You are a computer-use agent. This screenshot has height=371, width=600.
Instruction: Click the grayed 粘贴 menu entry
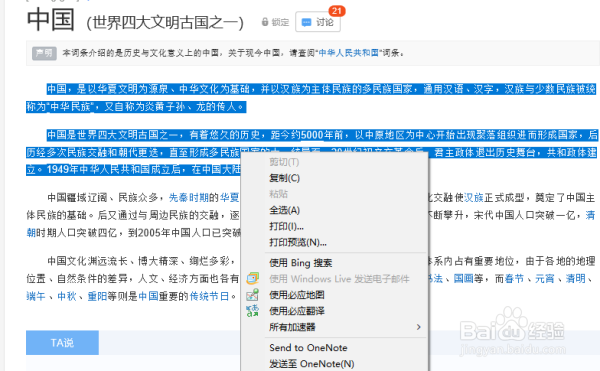[x=278, y=194]
